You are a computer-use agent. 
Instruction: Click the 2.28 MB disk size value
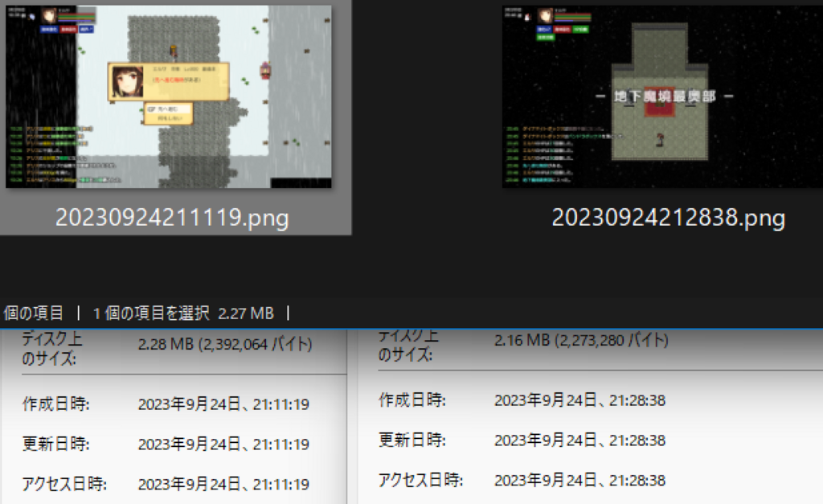[x=224, y=345]
